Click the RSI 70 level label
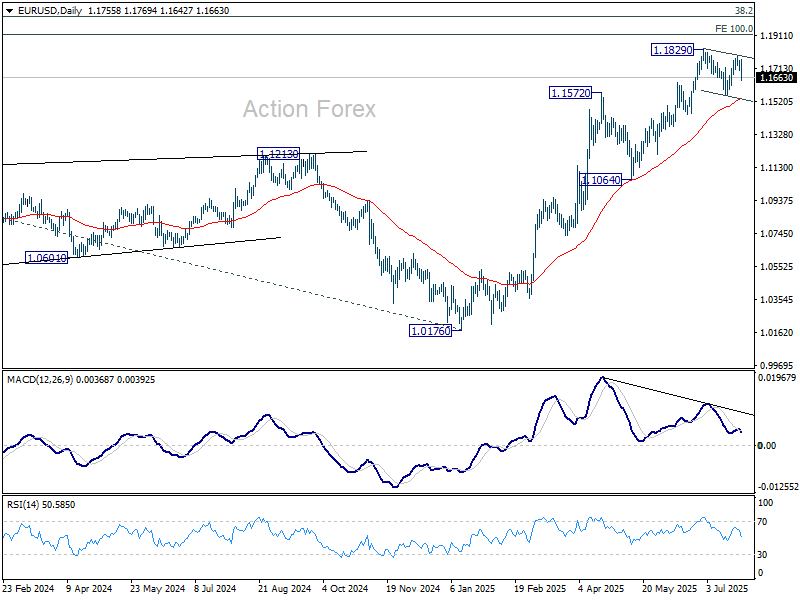The width and height of the screenshot is (800, 600). 762,521
